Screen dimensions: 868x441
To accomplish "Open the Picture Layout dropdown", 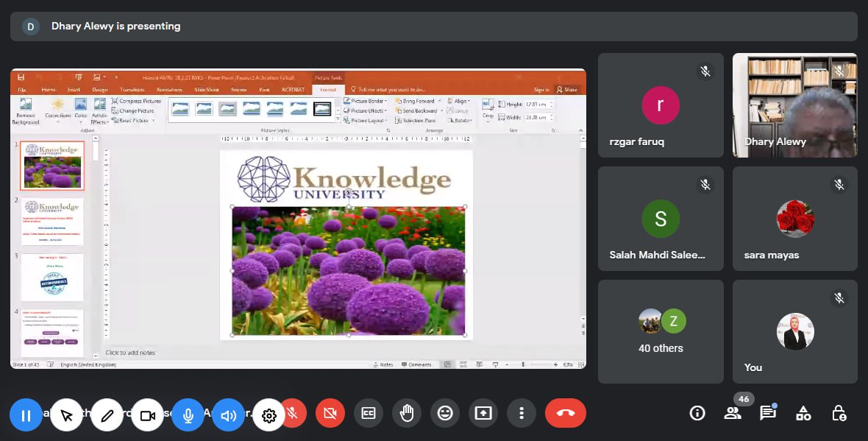I will pyautogui.click(x=364, y=120).
